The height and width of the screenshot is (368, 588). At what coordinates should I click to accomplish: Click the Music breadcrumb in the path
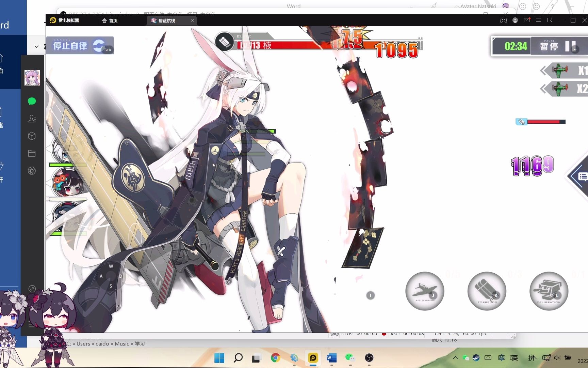122,344
